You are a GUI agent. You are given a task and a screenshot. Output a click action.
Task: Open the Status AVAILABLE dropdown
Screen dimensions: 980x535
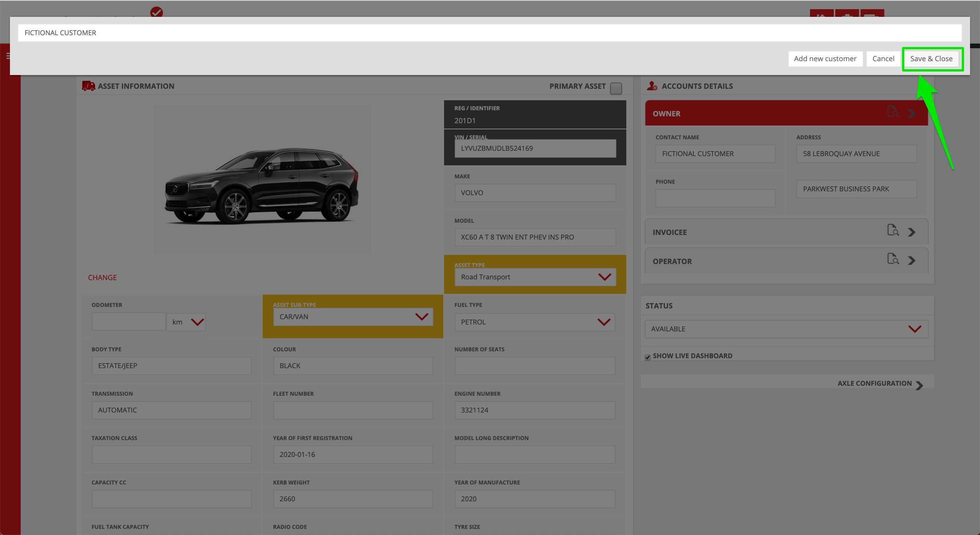click(787, 329)
